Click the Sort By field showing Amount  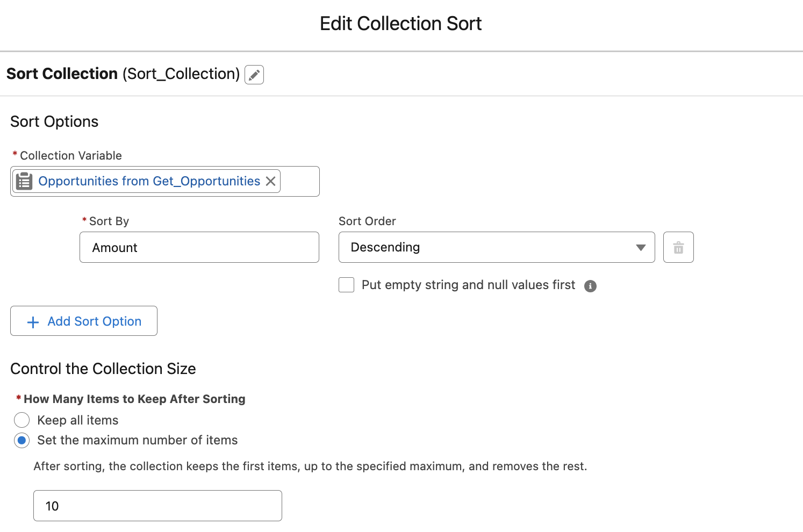pyautogui.click(x=199, y=247)
